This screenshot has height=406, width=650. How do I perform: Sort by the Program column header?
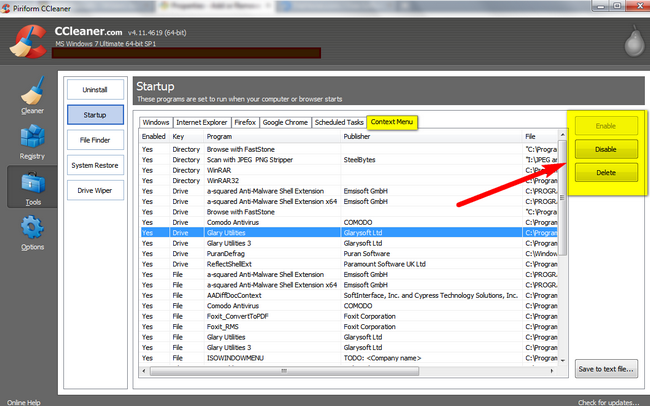point(272,136)
